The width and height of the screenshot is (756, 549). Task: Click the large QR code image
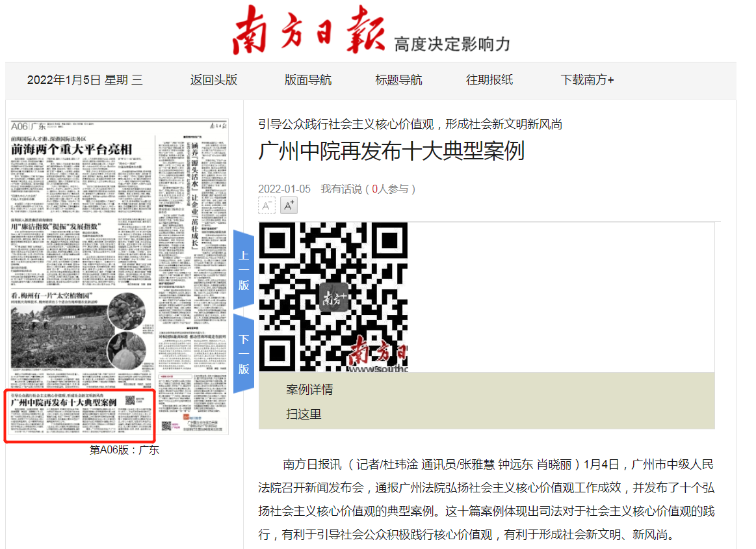[333, 297]
